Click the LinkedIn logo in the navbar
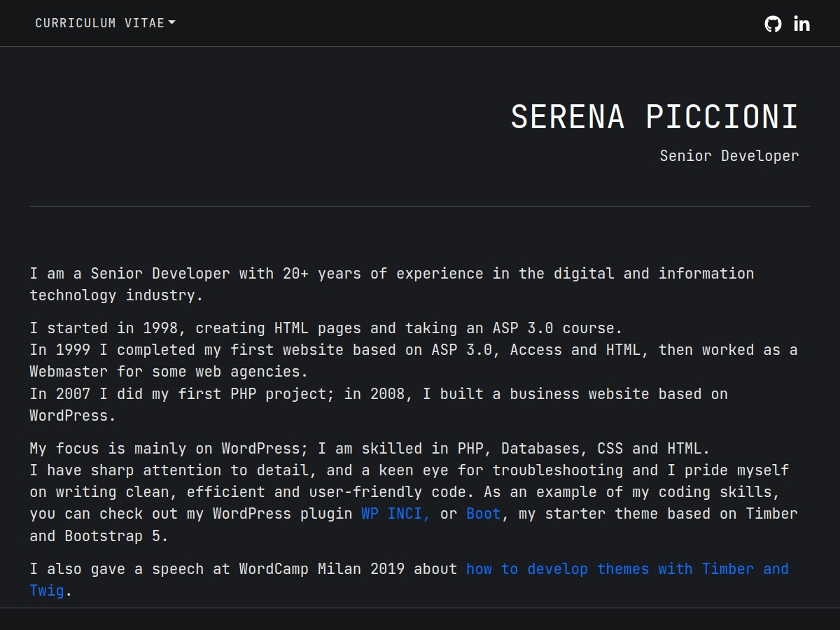 [x=801, y=24]
